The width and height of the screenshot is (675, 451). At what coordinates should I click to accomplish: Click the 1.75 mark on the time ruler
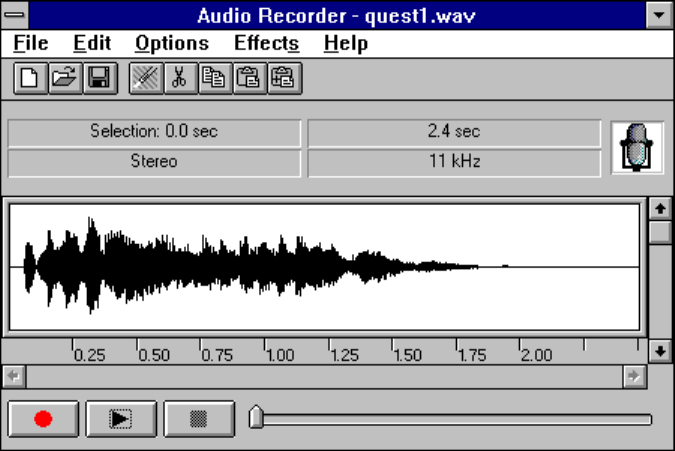(x=471, y=355)
